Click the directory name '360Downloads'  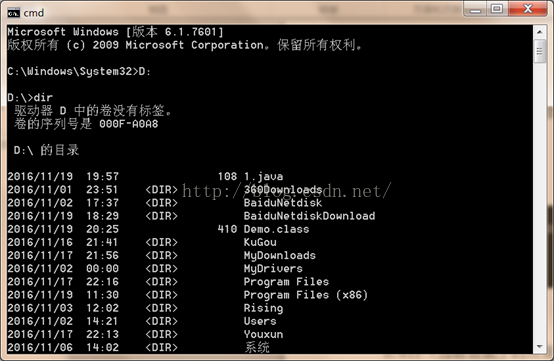coord(283,190)
